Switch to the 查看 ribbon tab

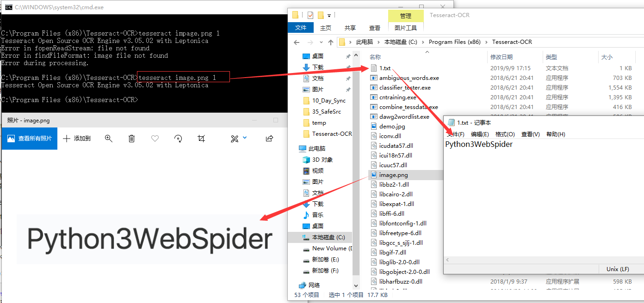click(x=375, y=28)
